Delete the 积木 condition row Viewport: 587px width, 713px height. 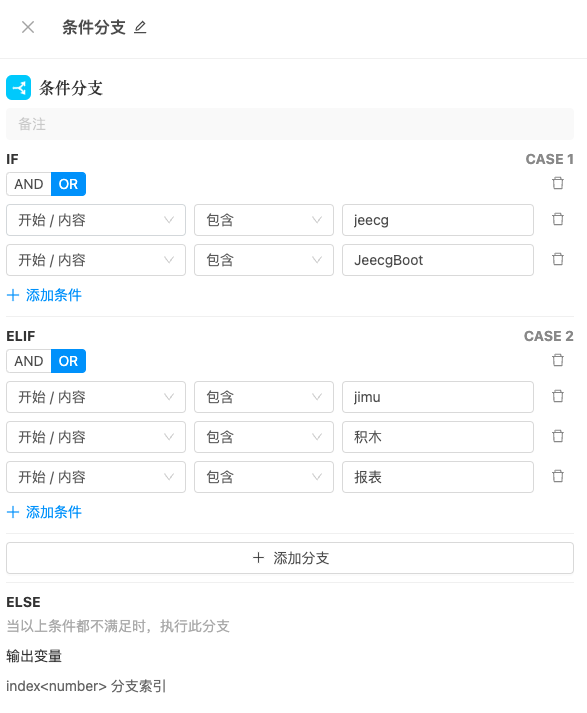(557, 436)
